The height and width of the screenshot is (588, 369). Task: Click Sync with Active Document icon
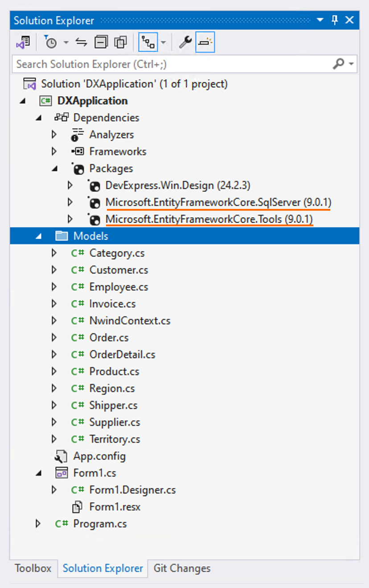81,43
